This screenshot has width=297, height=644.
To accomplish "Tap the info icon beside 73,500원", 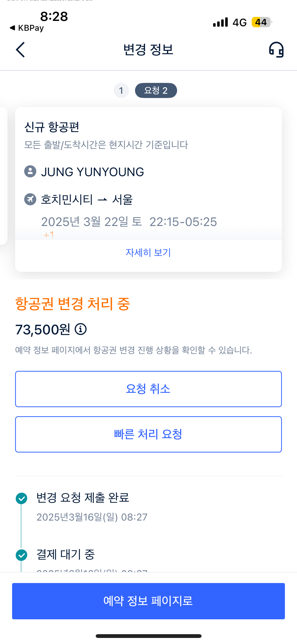I will pyautogui.click(x=81, y=329).
